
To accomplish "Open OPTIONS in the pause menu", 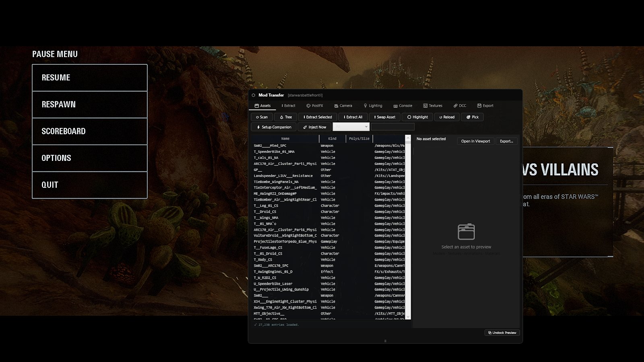I will pos(90,158).
